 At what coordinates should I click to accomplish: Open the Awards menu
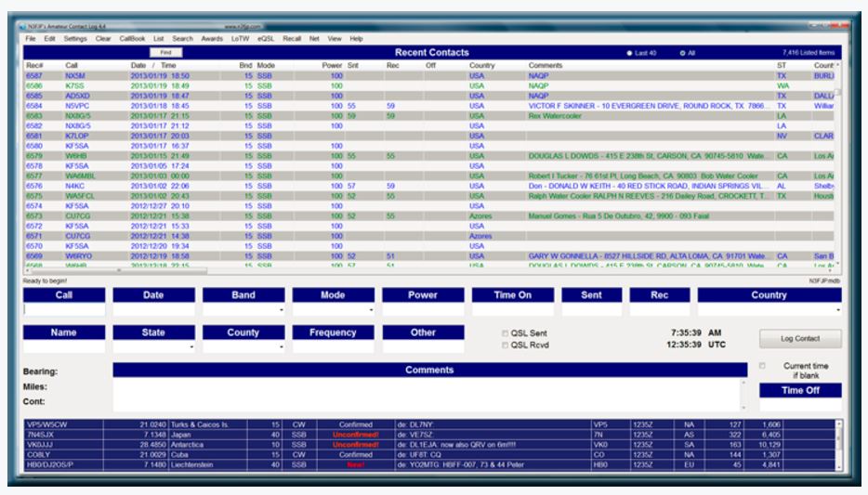pyautogui.click(x=212, y=39)
